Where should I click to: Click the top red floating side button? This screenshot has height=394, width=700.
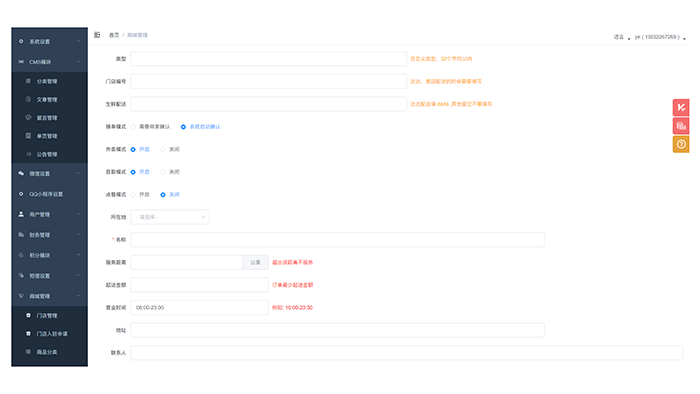tap(681, 108)
